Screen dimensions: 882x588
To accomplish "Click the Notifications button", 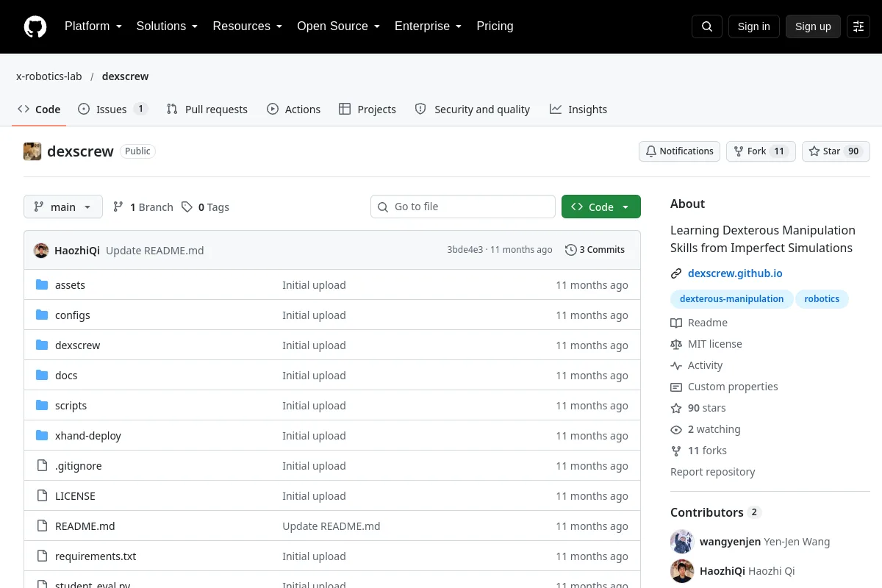I will tap(679, 151).
